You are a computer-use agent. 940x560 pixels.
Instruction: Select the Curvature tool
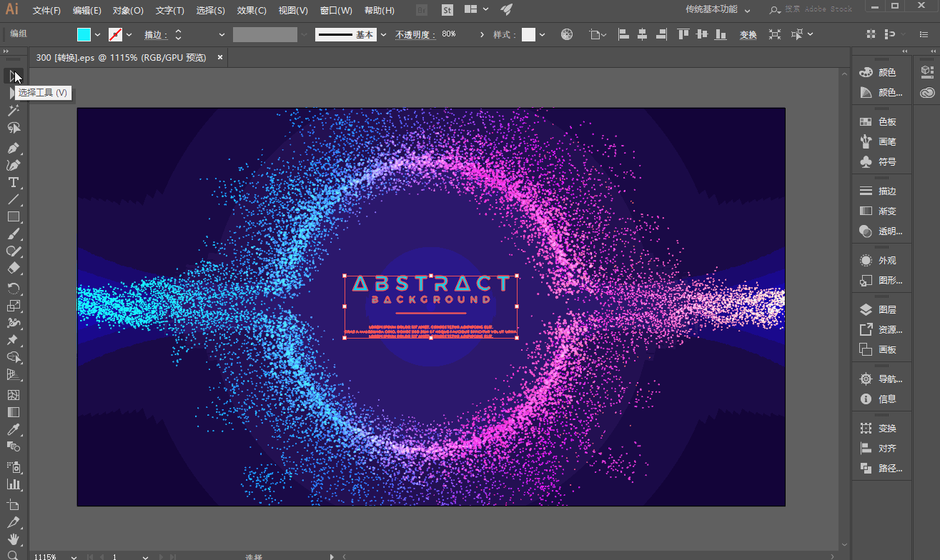[x=14, y=165]
